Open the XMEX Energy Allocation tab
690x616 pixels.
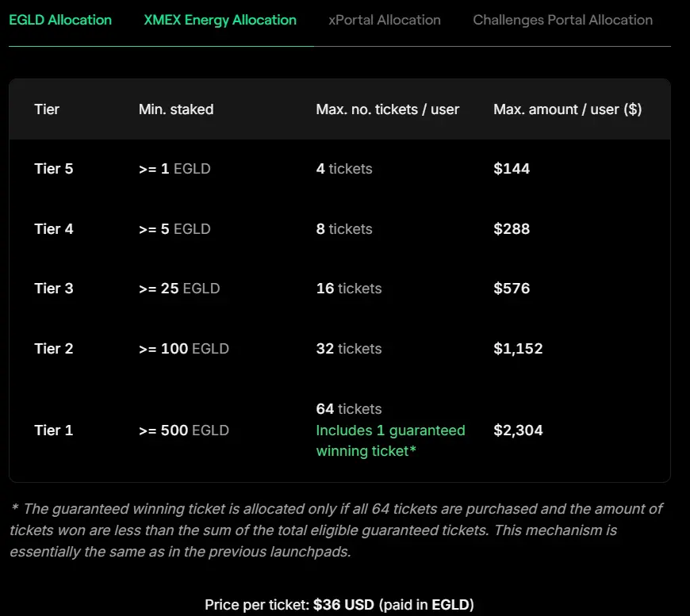pos(220,21)
